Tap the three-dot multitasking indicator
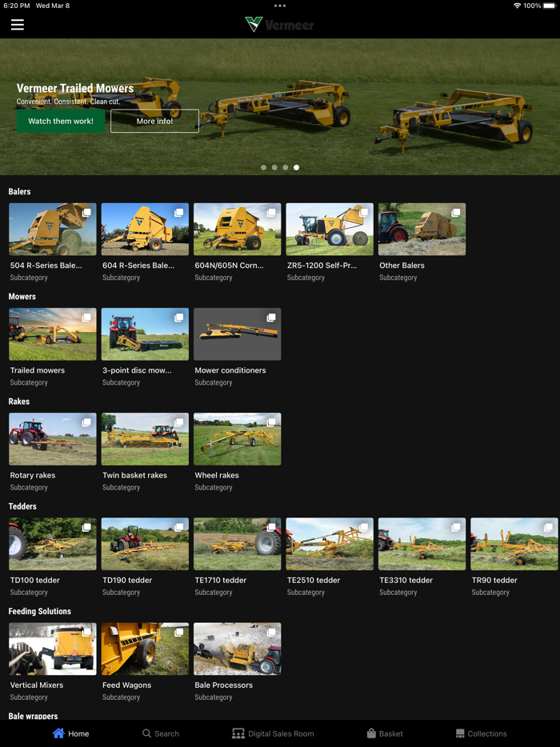The width and height of the screenshot is (560, 747). [x=280, y=6]
